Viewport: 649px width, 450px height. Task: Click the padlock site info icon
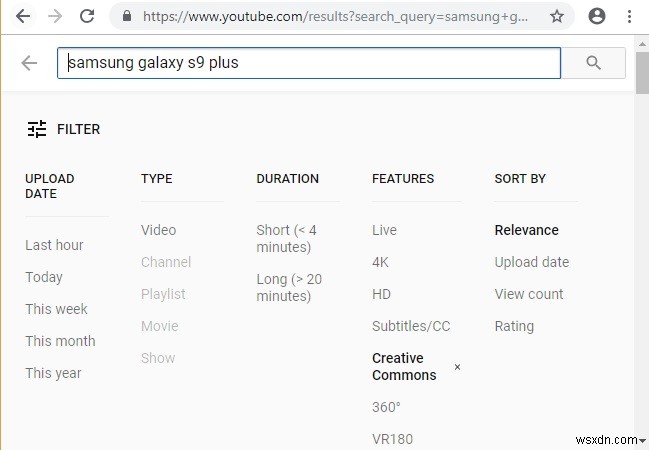(127, 16)
